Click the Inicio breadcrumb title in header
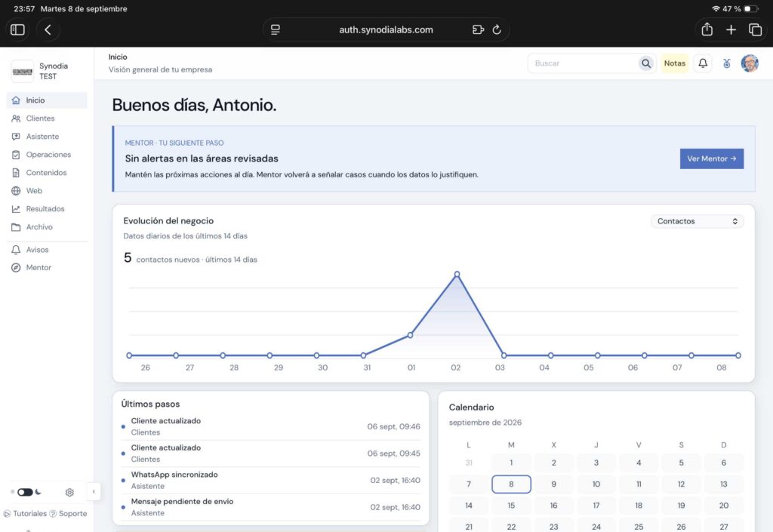Image resolution: width=773 pixels, height=532 pixels. [118, 57]
